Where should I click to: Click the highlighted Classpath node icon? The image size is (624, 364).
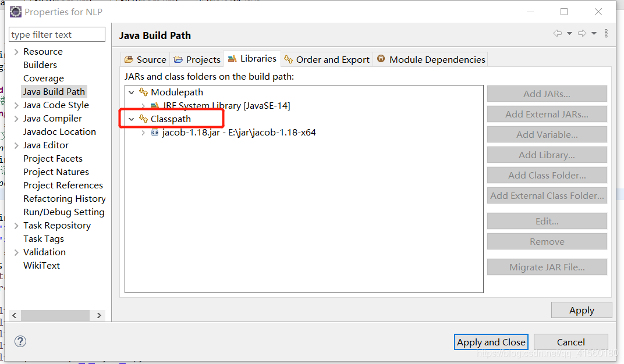tap(143, 119)
